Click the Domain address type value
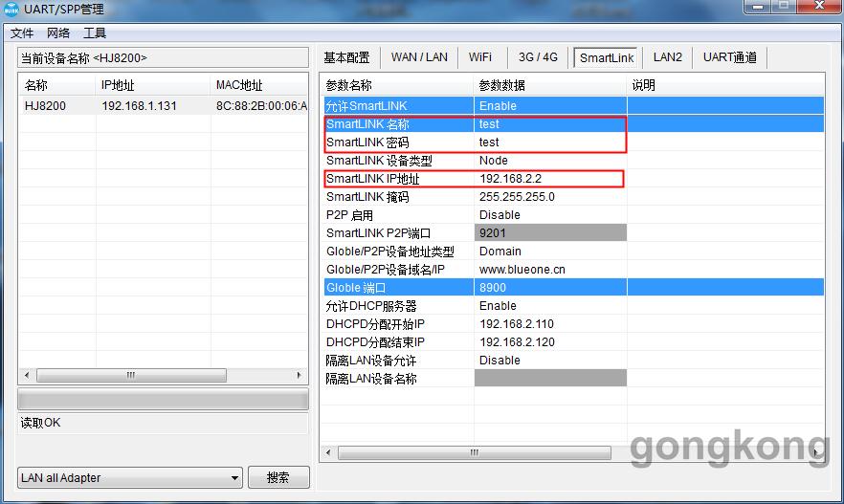 coord(500,252)
